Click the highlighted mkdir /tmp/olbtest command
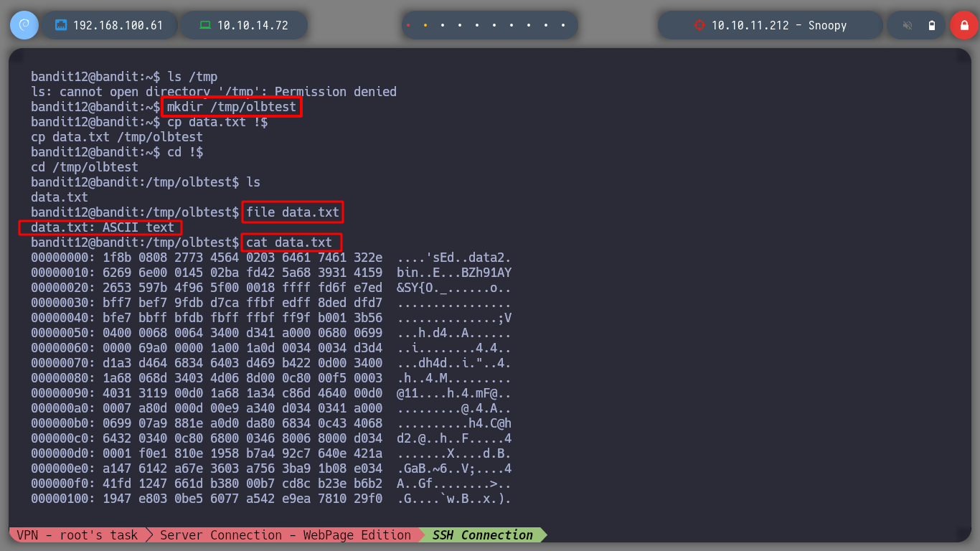Viewport: 980px width, 551px height. [231, 107]
